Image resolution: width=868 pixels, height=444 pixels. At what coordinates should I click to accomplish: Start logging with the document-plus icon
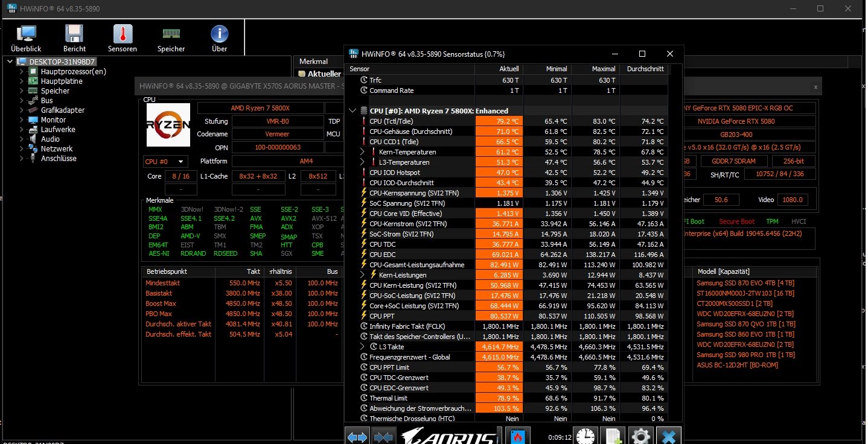613,436
